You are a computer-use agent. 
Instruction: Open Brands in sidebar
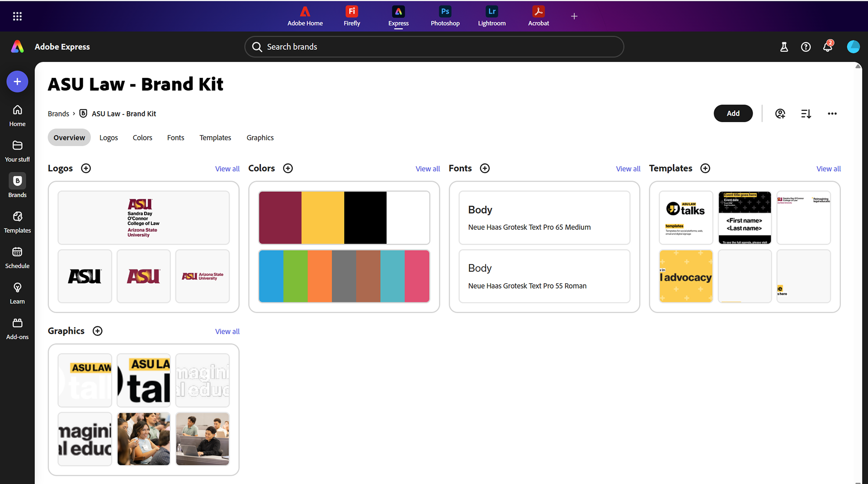click(17, 186)
